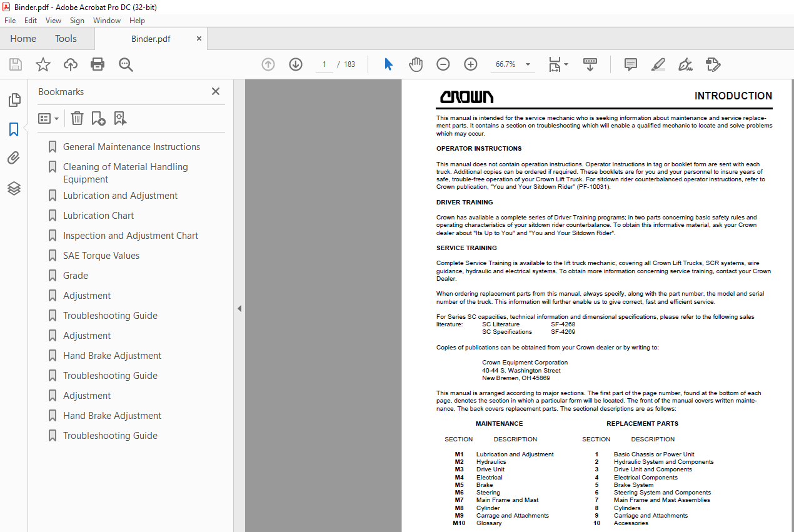Open Cleaning of Material Handling Equipment bookmark
The width and height of the screenshot is (794, 532).
click(x=125, y=173)
